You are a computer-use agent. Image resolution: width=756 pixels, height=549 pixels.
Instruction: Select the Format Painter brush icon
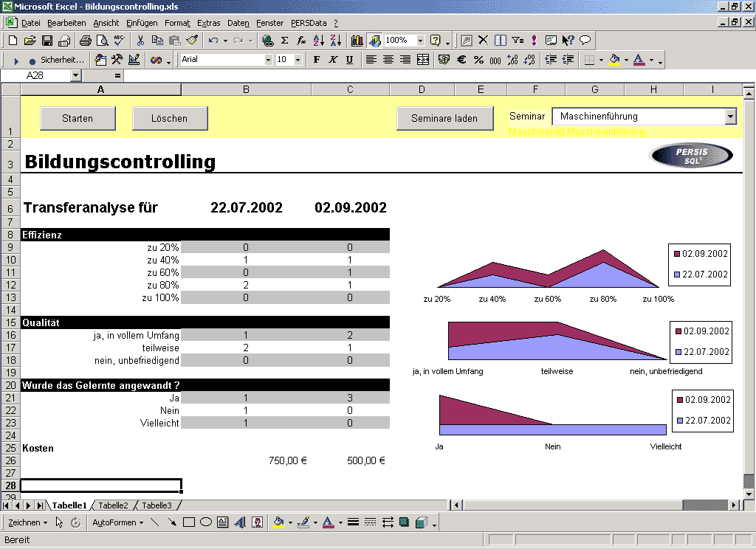191,40
